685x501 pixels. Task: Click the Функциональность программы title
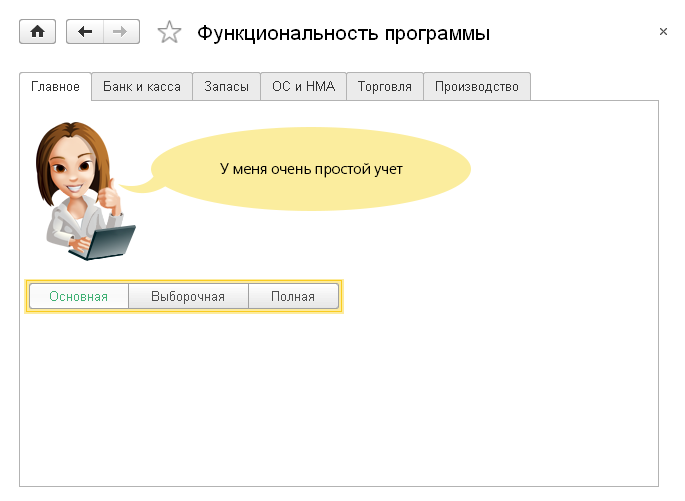[x=343, y=34]
